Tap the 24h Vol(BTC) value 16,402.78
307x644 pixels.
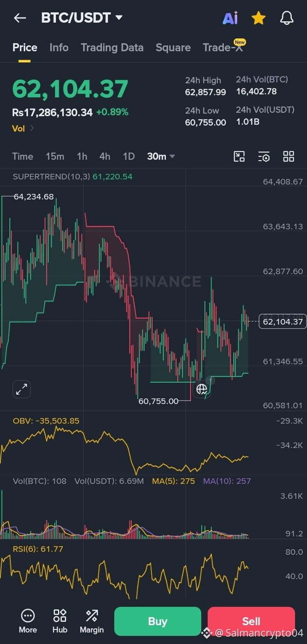tap(256, 91)
